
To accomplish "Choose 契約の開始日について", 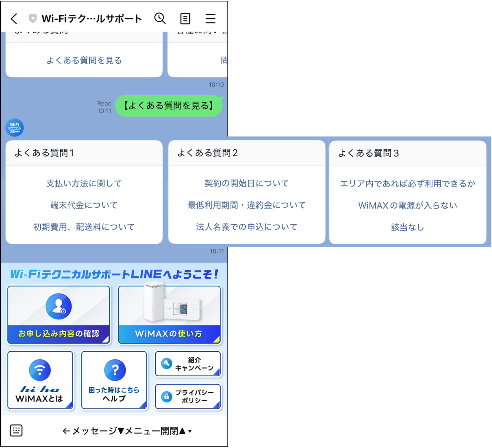I will 247,183.
